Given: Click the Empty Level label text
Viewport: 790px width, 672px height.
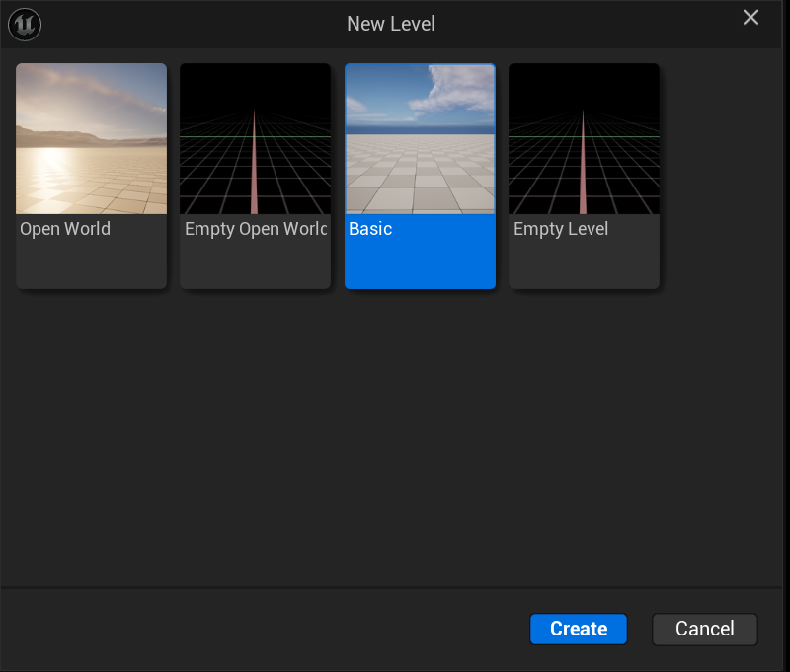Looking at the screenshot, I should coord(561,229).
